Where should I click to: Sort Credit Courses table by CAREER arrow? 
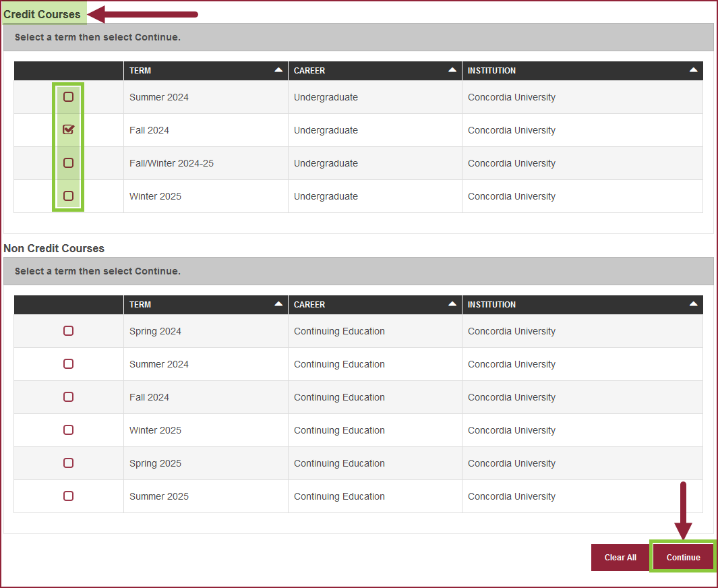click(452, 70)
